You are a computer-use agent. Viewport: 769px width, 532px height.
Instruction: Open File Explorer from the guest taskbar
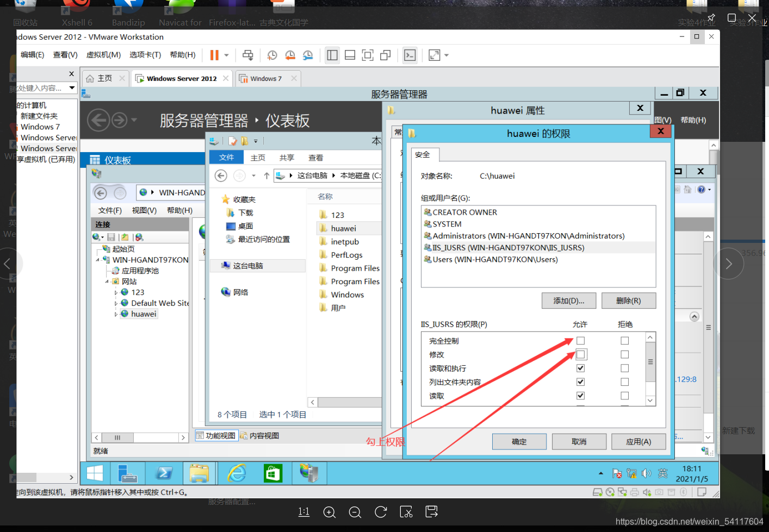tap(199, 473)
